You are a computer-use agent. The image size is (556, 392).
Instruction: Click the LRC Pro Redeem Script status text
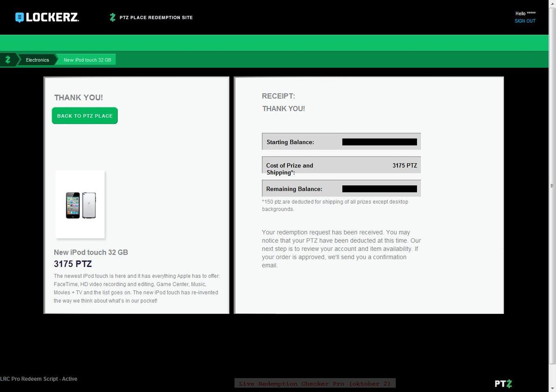(38, 379)
